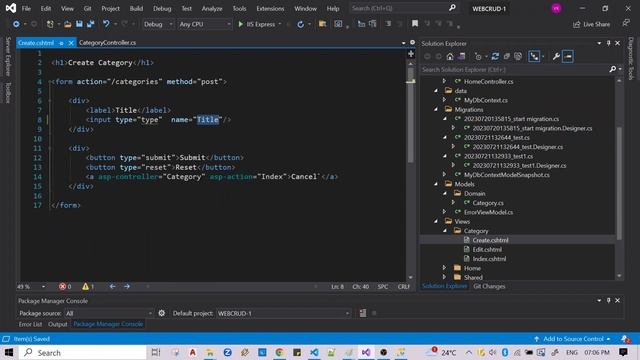Open the notifications bell in status bar
The image size is (640, 360).
(x=624, y=339)
